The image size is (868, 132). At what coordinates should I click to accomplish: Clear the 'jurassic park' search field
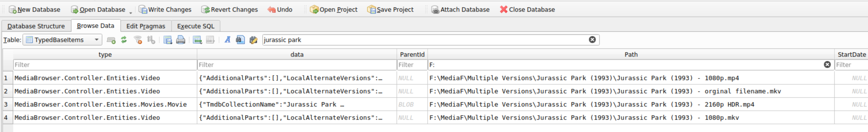pyautogui.click(x=592, y=40)
